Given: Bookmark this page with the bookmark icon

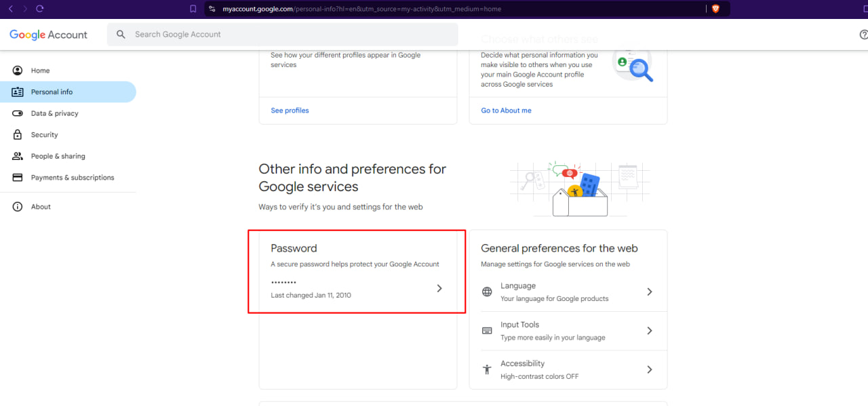Looking at the screenshot, I should click(193, 9).
